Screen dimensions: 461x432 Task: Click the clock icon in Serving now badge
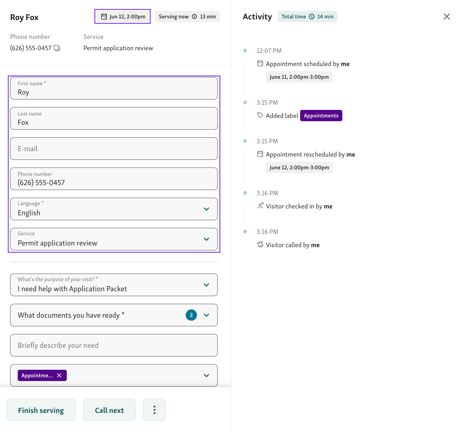194,16
